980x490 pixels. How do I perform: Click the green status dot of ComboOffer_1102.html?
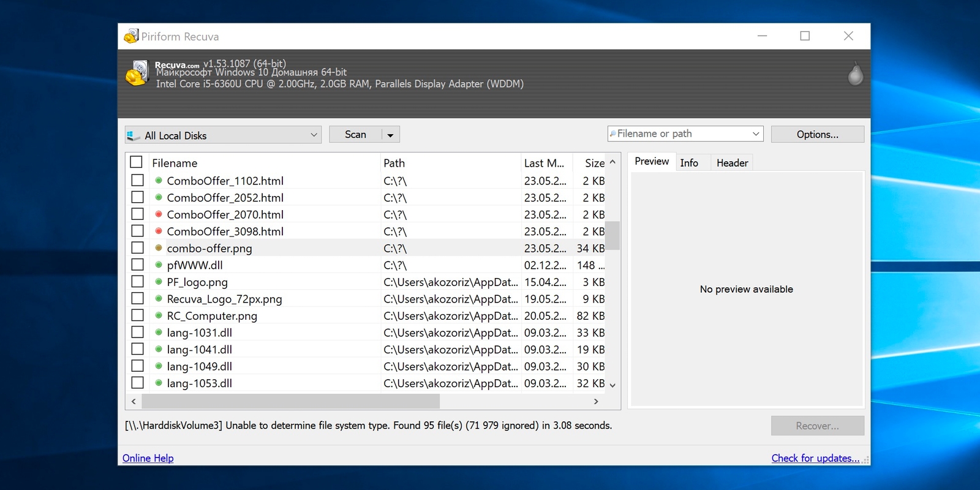(x=159, y=181)
